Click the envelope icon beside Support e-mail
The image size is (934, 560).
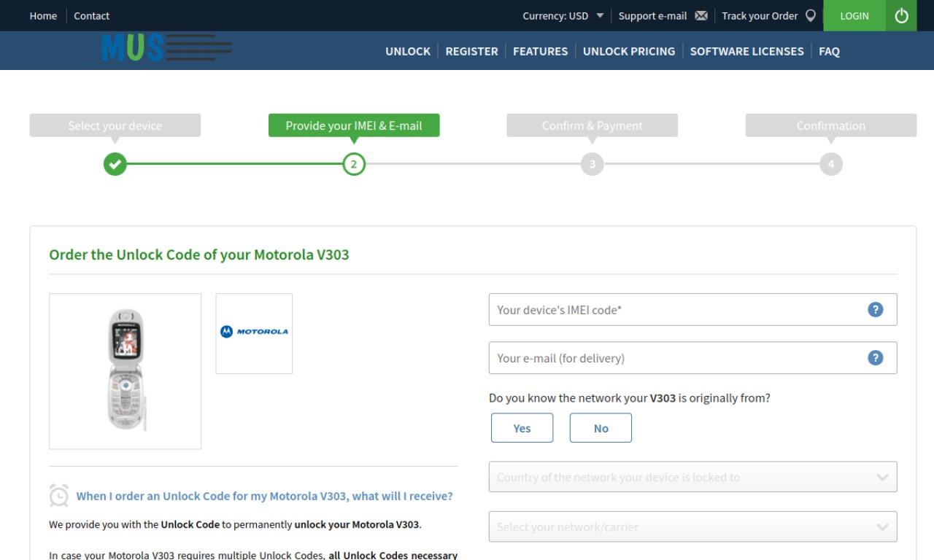click(701, 16)
